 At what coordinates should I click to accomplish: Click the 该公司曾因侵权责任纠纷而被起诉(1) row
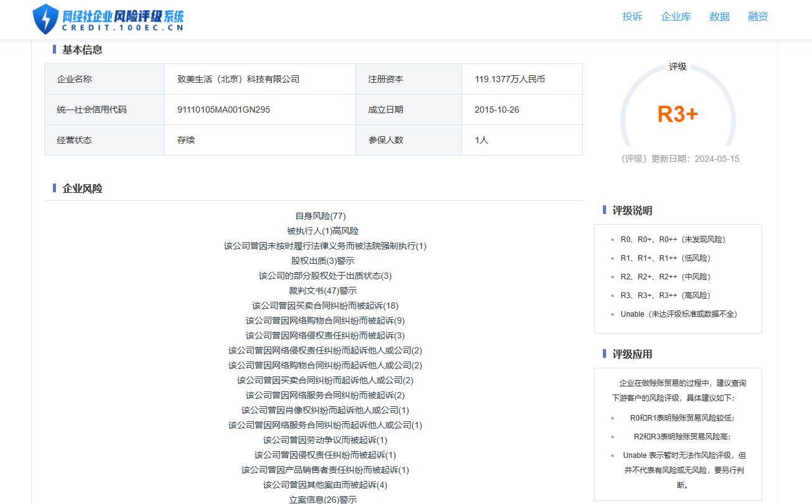coord(325,455)
